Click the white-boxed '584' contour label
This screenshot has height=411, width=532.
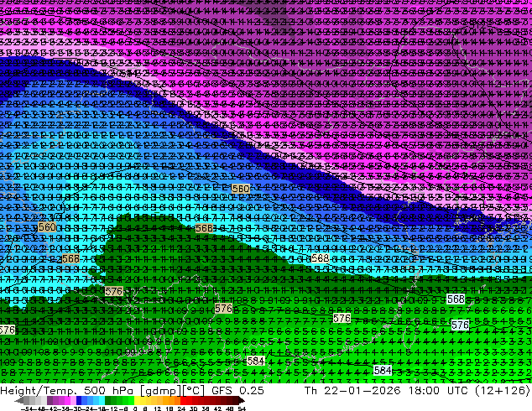pos(383,370)
